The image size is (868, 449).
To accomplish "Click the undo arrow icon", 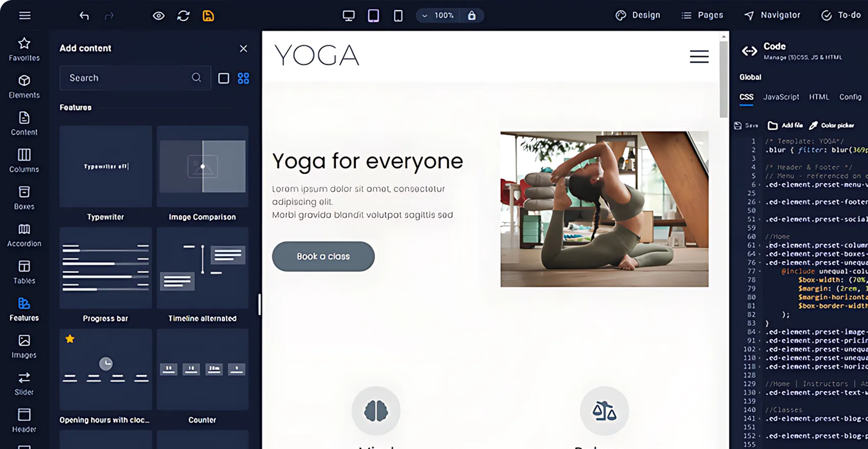I will (x=84, y=16).
